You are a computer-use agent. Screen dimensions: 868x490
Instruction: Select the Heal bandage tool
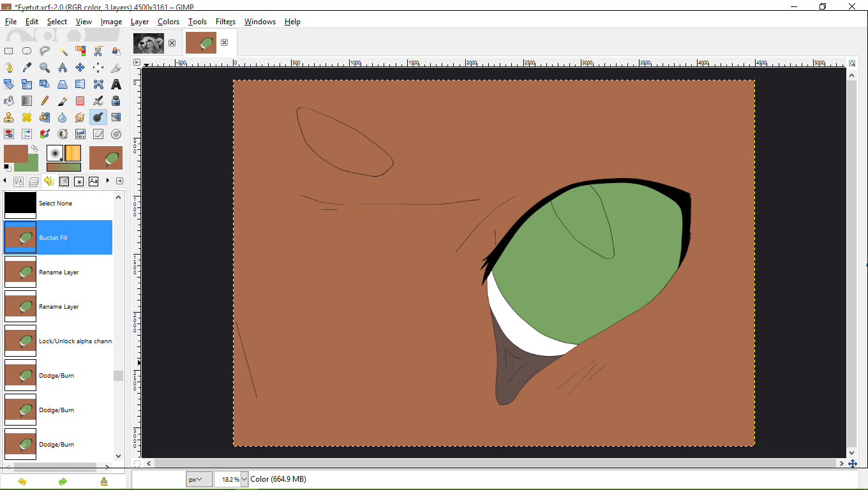point(27,117)
